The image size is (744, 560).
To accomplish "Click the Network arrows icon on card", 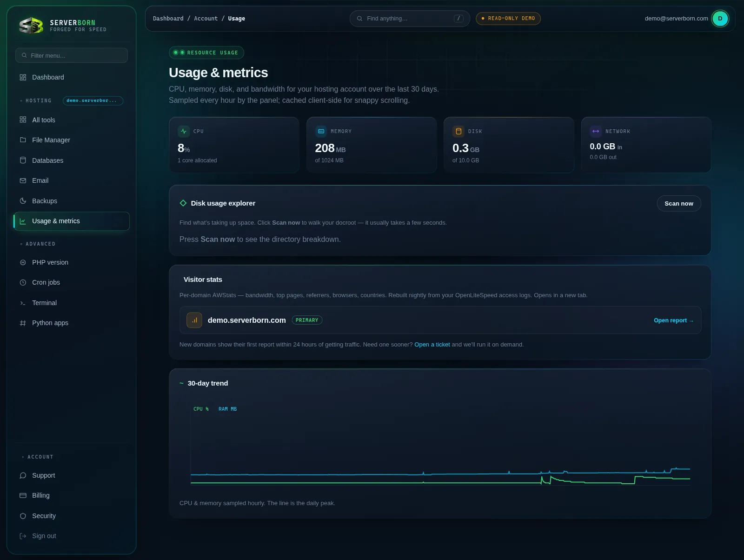I will [x=596, y=131].
